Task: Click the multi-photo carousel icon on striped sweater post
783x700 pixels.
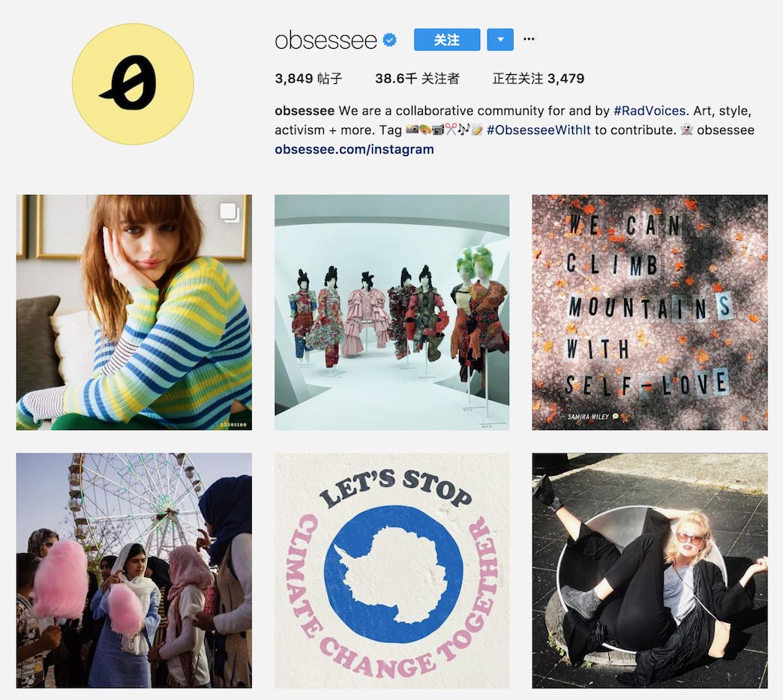Action: [229, 213]
